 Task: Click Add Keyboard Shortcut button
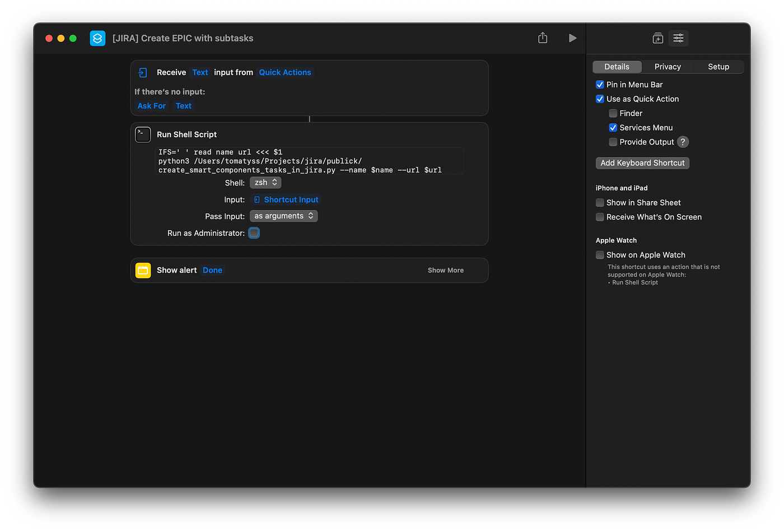click(642, 163)
